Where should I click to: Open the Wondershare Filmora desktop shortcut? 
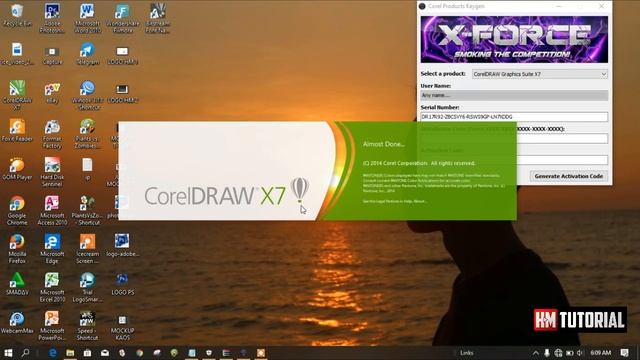coord(122,18)
